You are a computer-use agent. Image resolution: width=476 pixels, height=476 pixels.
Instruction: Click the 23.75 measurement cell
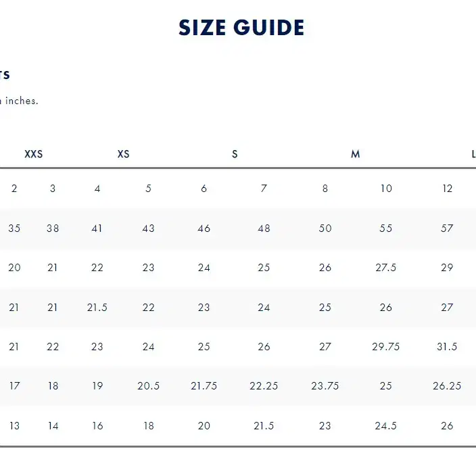pos(325,386)
